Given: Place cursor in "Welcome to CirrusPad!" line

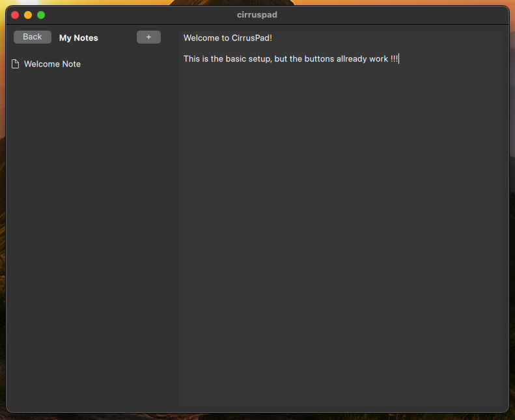Looking at the screenshot, I should 227,38.
